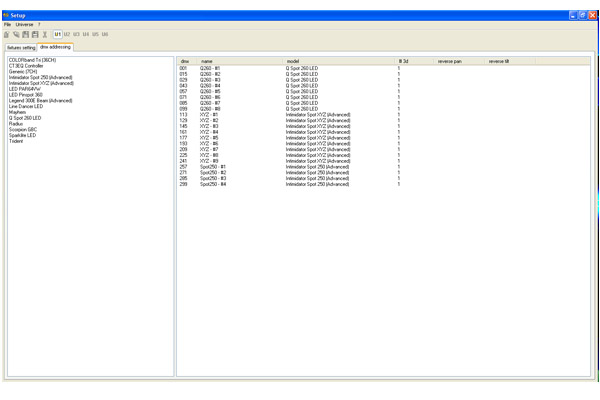Click the fifth icon left of U1
The width and height of the screenshot is (600, 400).
coord(45,34)
